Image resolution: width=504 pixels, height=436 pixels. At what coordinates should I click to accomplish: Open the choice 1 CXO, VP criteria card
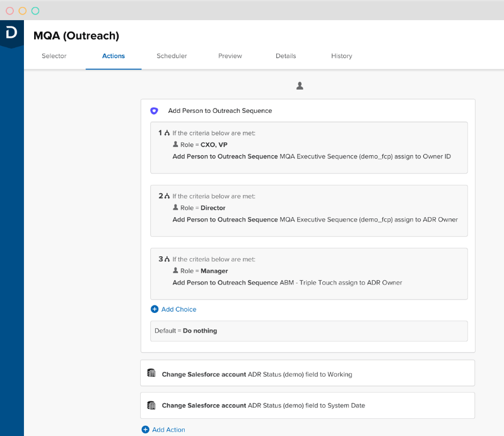(309, 148)
